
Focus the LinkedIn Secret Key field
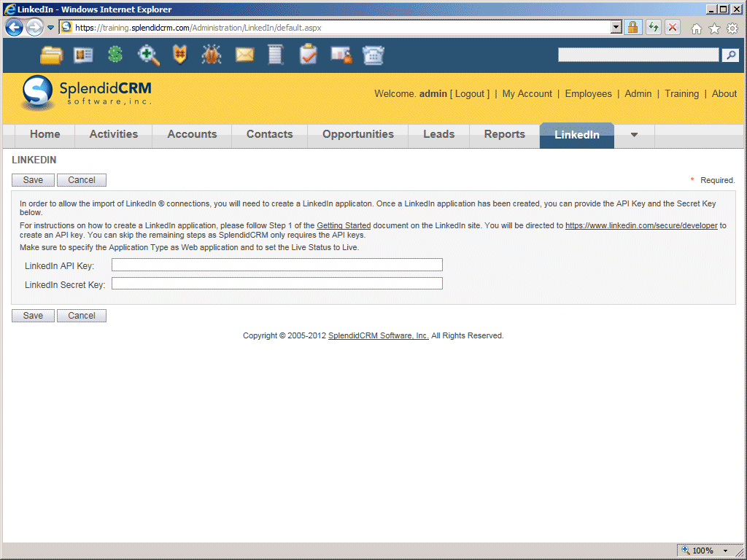point(276,284)
